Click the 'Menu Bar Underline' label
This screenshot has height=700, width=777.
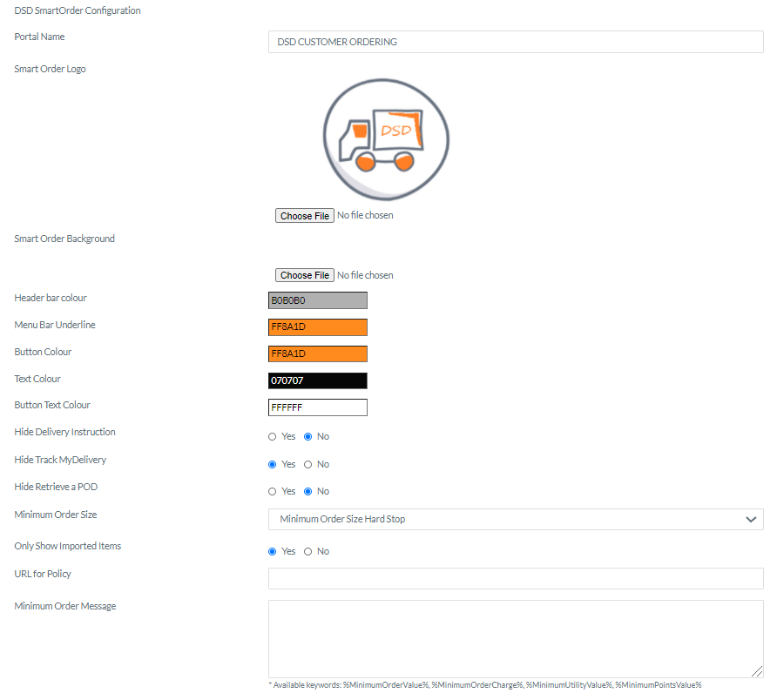(55, 325)
